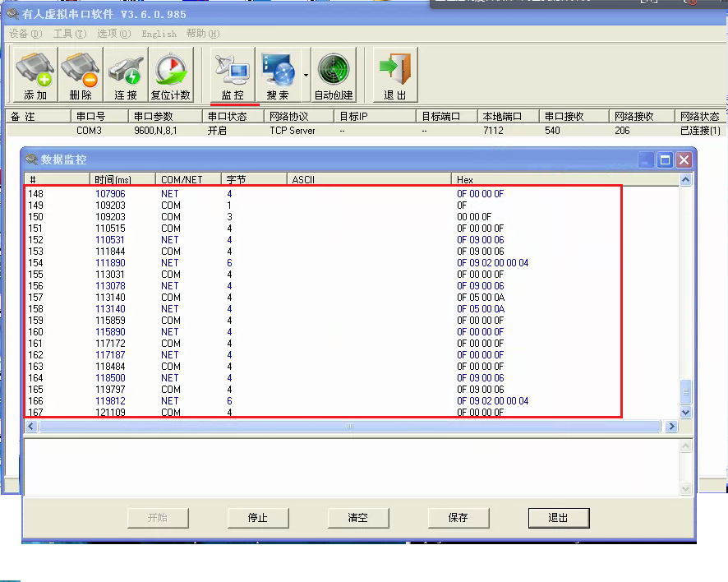Open the 监控 (Monitor) tool
The image size is (728, 582).
233,76
